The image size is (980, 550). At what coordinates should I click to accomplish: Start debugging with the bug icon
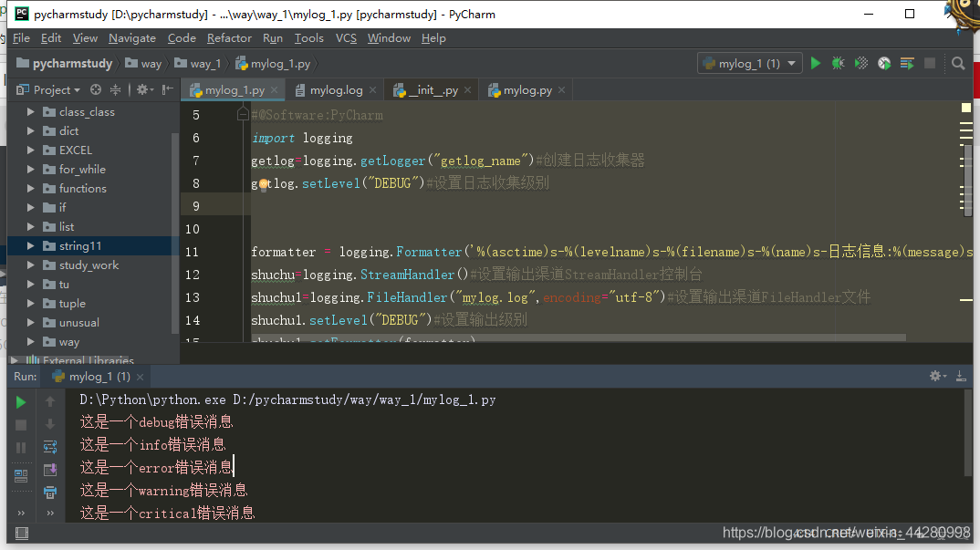pos(839,63)
